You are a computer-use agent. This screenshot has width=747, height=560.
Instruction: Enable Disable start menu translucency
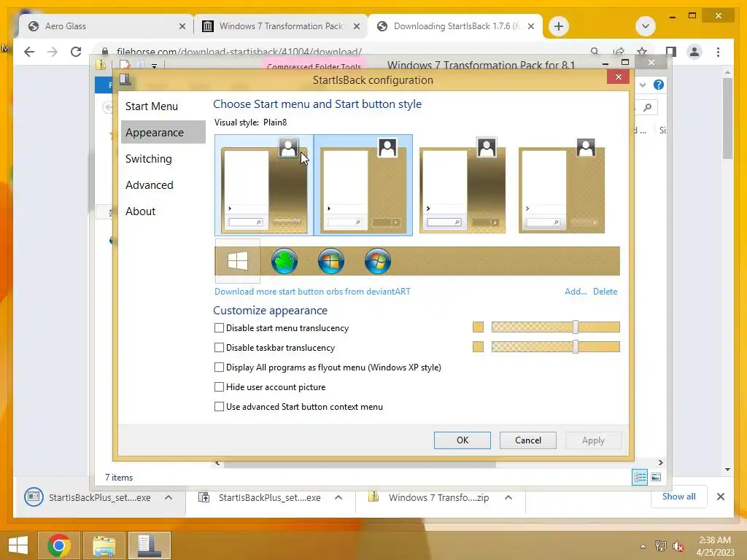pos(219,327)
